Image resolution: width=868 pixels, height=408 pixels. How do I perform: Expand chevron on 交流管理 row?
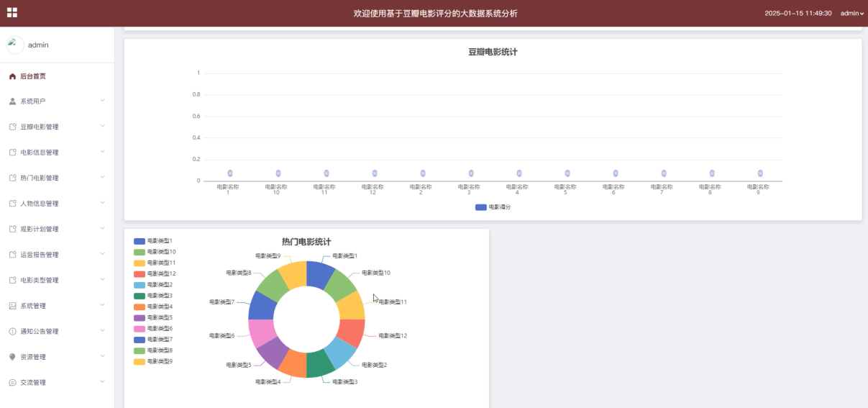click(102, 381)
